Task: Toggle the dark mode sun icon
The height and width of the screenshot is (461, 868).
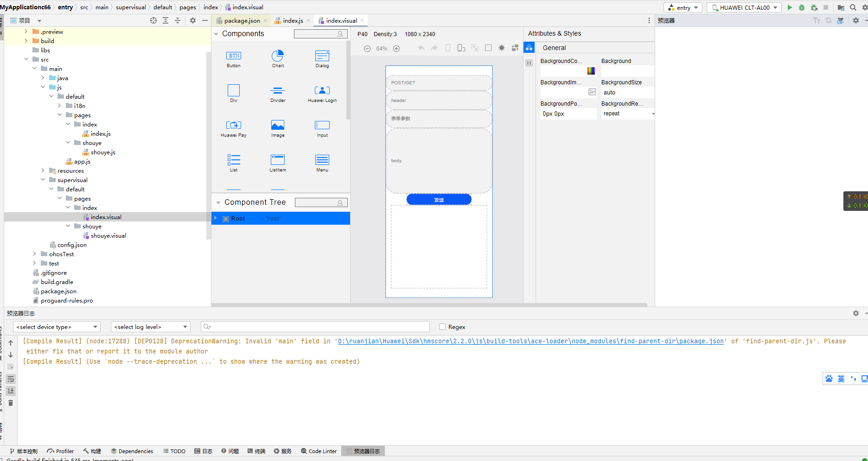Action: pyautogui.click(x=502, y=48)
